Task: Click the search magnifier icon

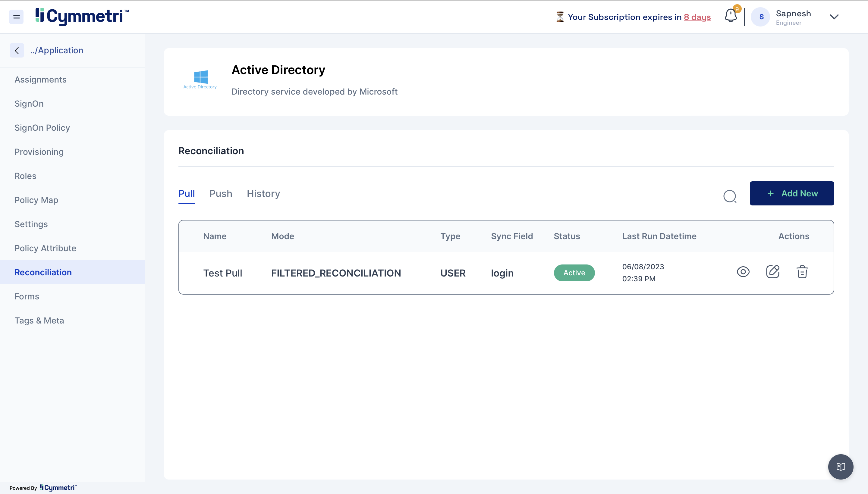Action: pyautogui.click(x=729, y=196)
